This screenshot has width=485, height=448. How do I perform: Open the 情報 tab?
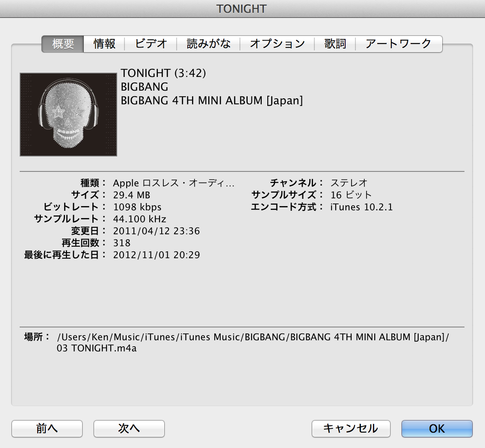104,44
